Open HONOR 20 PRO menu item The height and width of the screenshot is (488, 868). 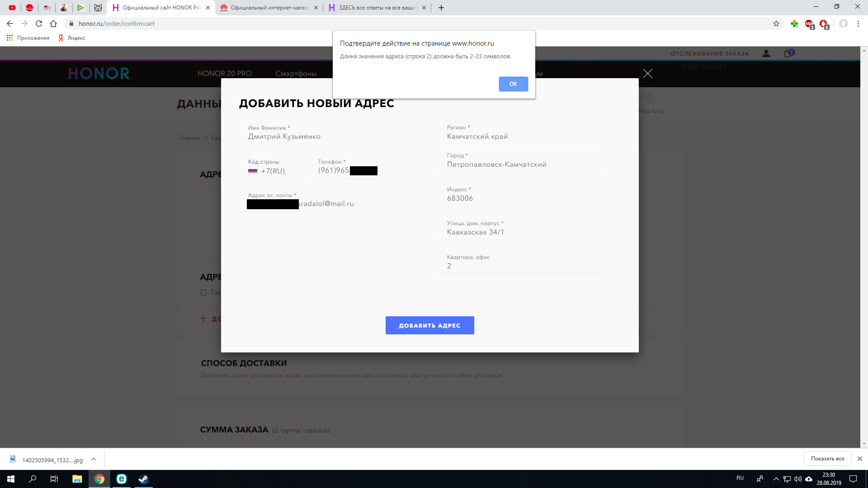point(225,73)
